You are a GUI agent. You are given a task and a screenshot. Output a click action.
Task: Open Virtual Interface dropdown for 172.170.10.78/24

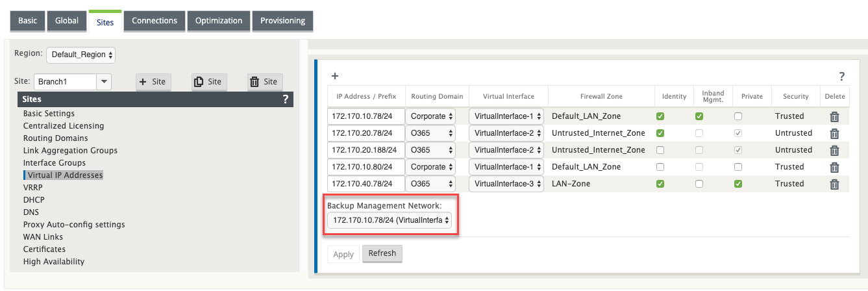click(507, 116)
